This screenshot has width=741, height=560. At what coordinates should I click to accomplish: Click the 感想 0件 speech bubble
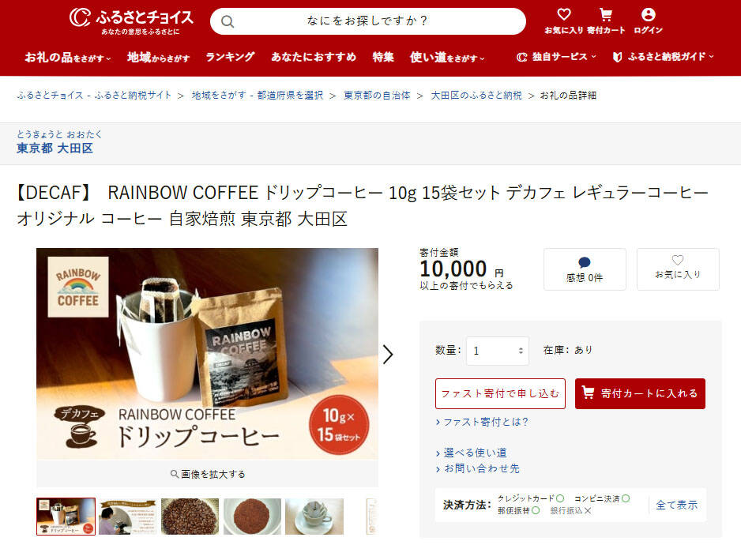tap(585, 269)
